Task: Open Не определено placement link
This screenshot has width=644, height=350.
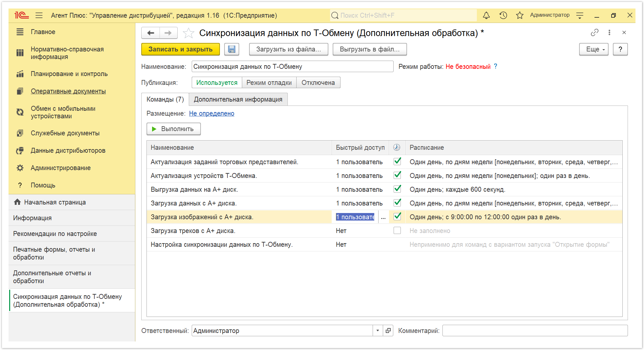Action: (211, 113)
